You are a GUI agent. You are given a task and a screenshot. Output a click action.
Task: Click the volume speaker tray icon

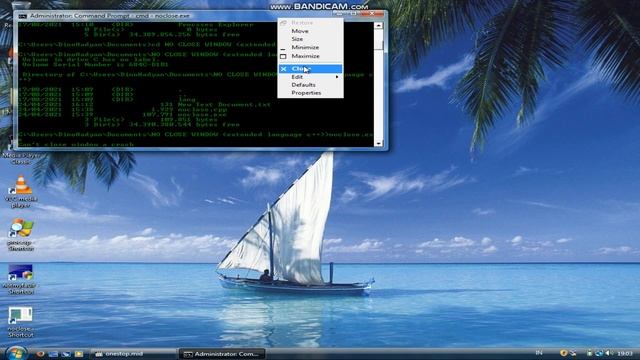coord(609,353)
